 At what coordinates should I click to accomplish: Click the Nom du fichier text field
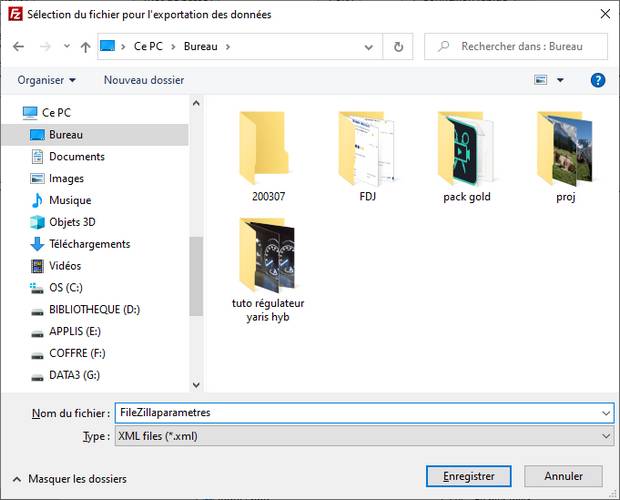point(358,413)
